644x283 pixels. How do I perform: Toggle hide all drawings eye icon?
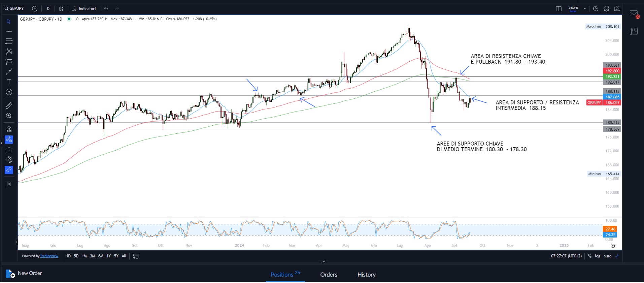[9, 159]
